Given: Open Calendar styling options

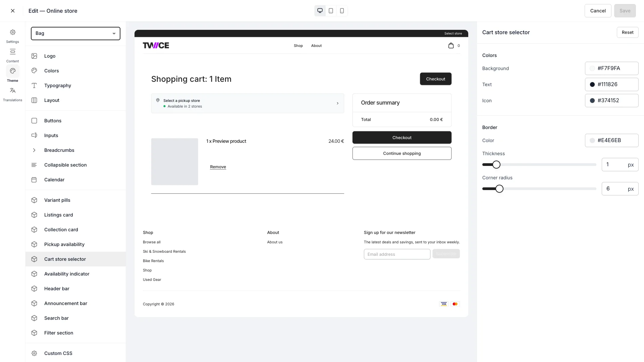Looking at the screenshot, I should [x=75, y=180].
